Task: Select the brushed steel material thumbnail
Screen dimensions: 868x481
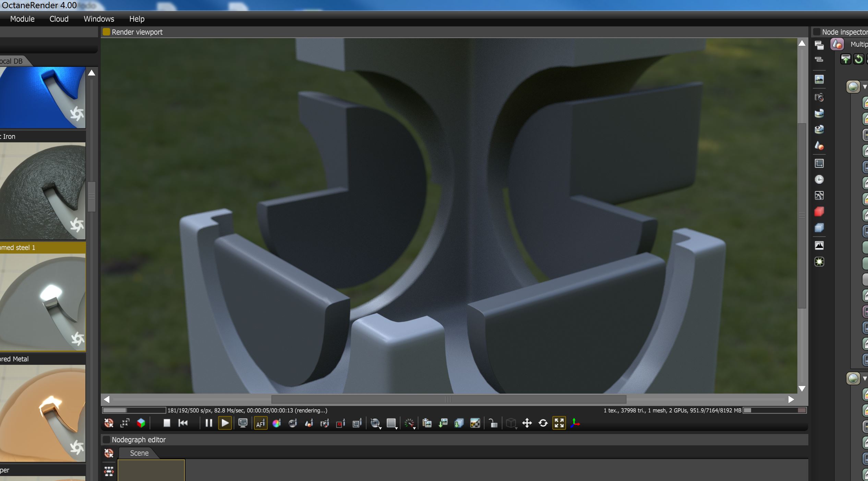Action: point(43,302)
